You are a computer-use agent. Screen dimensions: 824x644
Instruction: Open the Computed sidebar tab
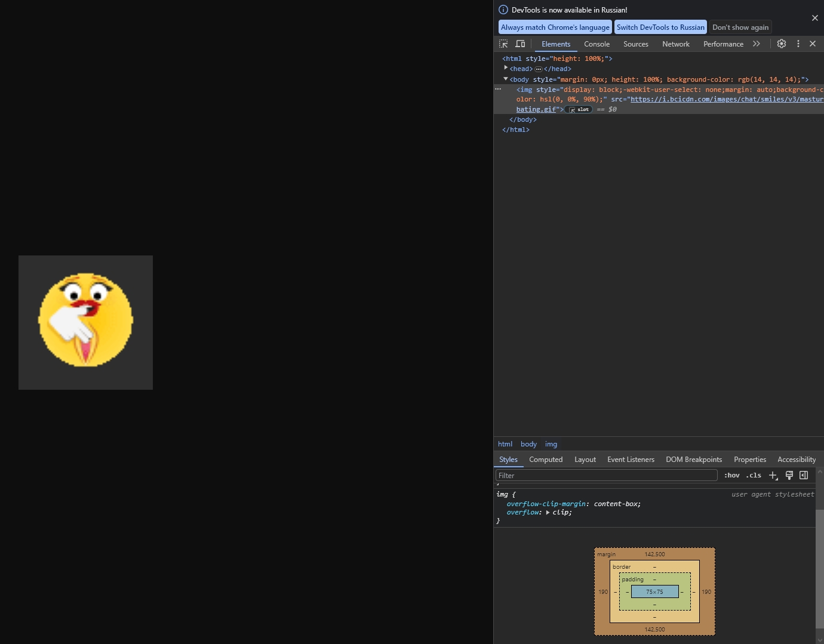click(x=546, y=460)
